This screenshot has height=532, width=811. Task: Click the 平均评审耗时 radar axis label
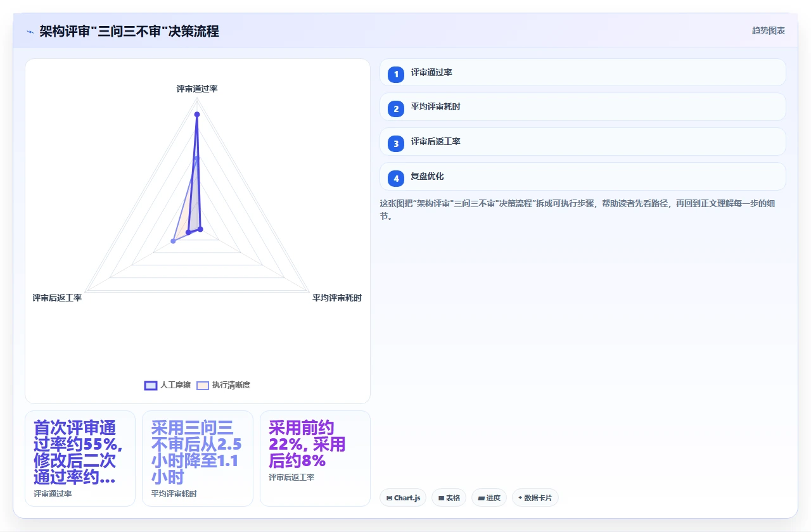tap(337, 298)
